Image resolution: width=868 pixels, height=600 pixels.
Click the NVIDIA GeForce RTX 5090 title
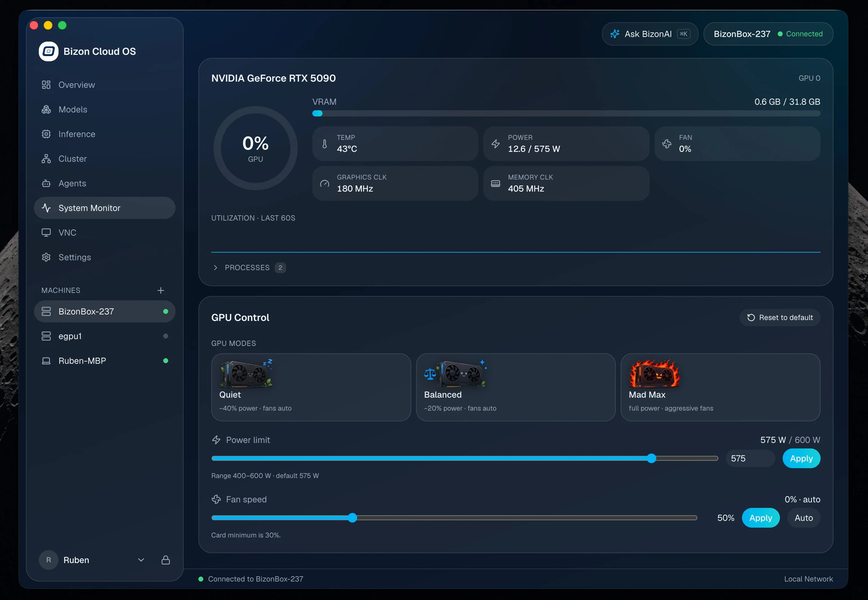click(x=274, y=78)
